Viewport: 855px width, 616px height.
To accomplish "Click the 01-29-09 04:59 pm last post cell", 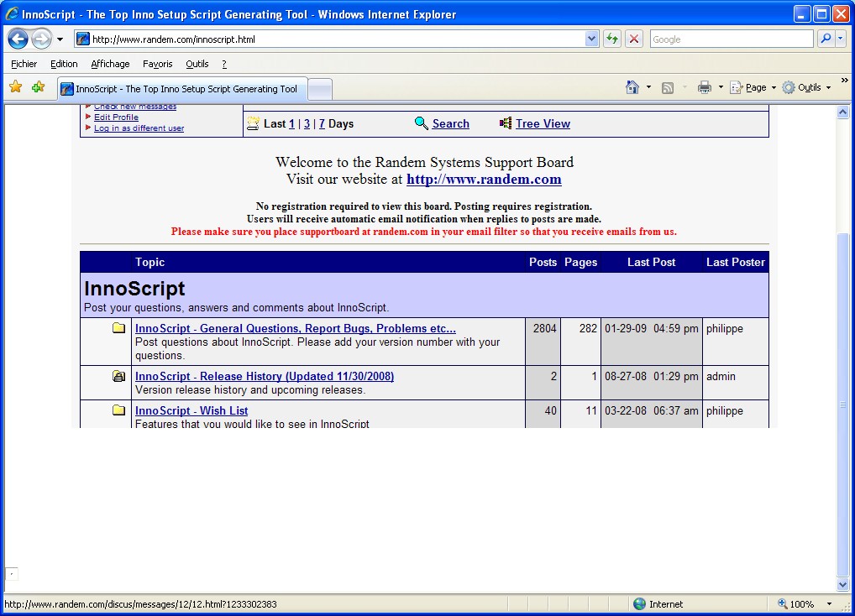I will point(652,342).
